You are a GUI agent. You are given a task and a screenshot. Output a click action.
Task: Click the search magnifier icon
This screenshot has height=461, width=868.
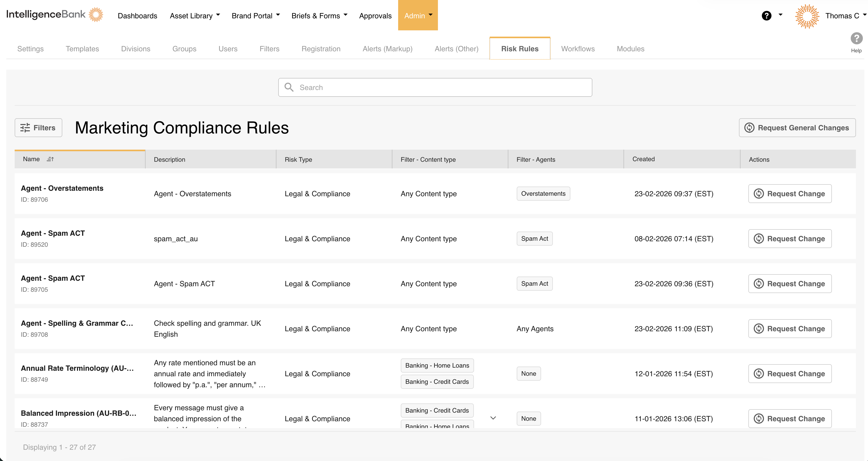(x=289, y=87)
